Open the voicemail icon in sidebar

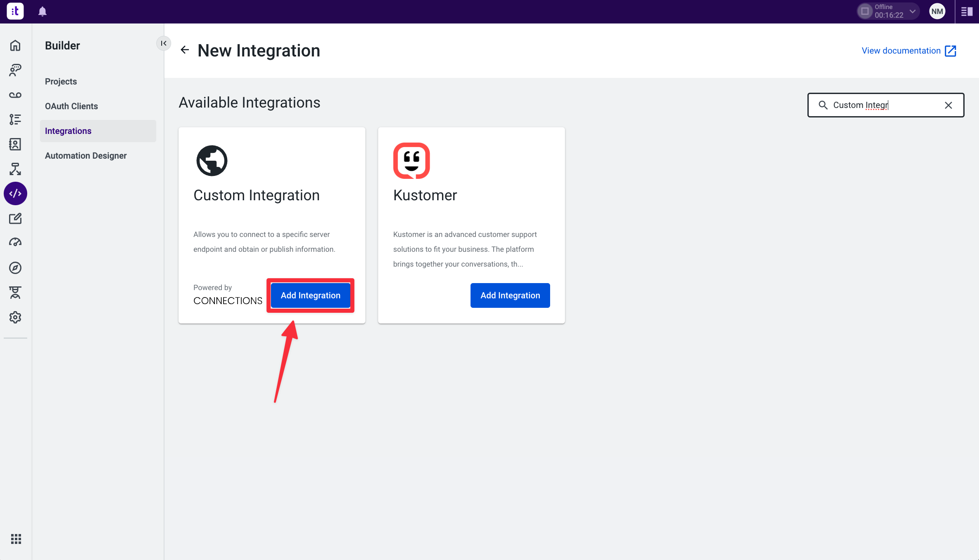pyautogui.click(x=15, y=95)
